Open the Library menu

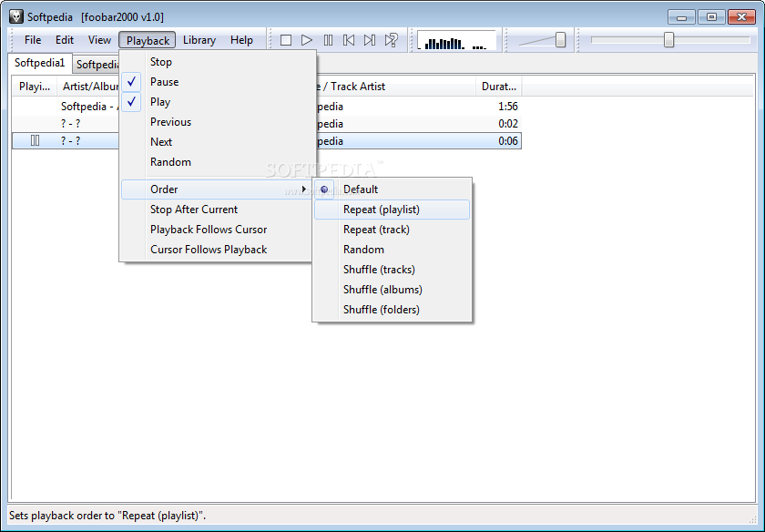coord(199,40)
